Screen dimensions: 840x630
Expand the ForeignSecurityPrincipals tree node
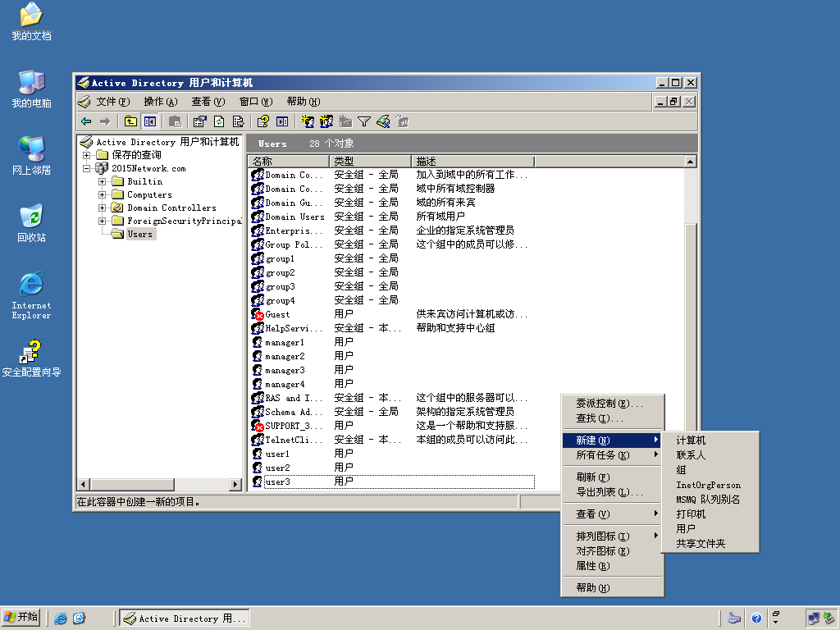coord(102,221)
